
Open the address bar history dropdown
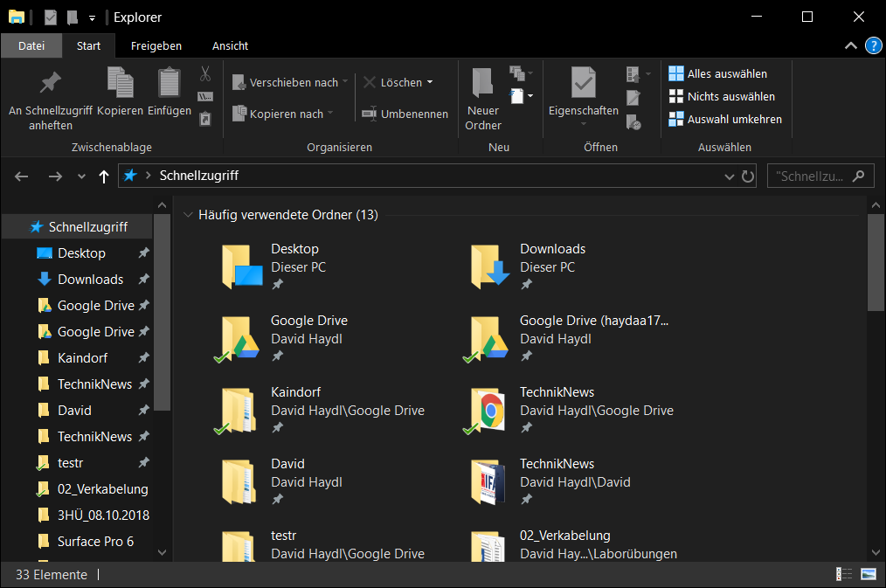(x=729, y=176)
